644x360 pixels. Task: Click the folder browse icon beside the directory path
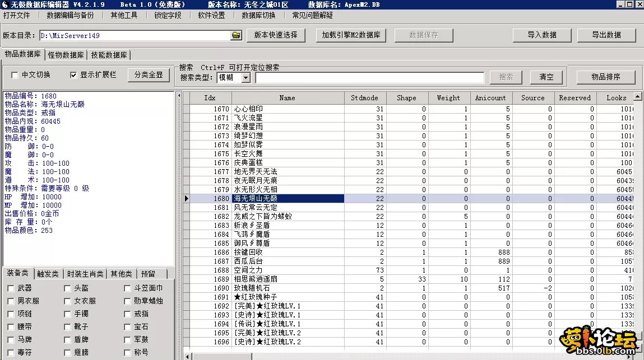click(x=236, y=35)
